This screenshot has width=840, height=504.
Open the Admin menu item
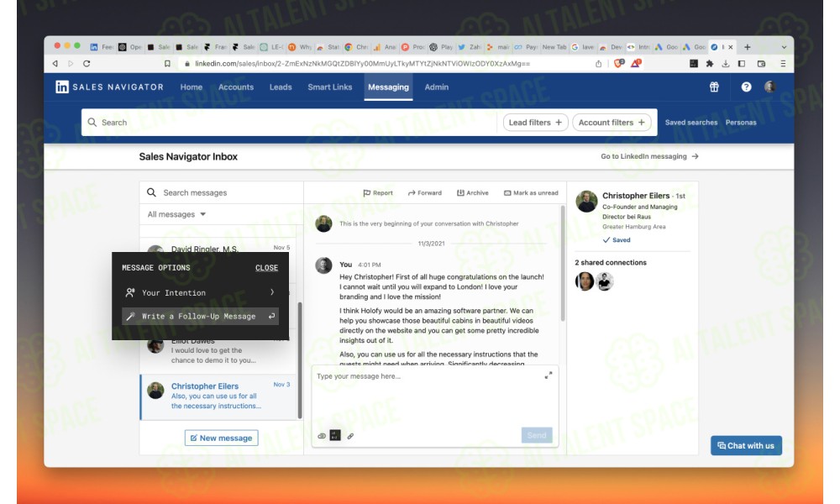[x=437, y=87]
